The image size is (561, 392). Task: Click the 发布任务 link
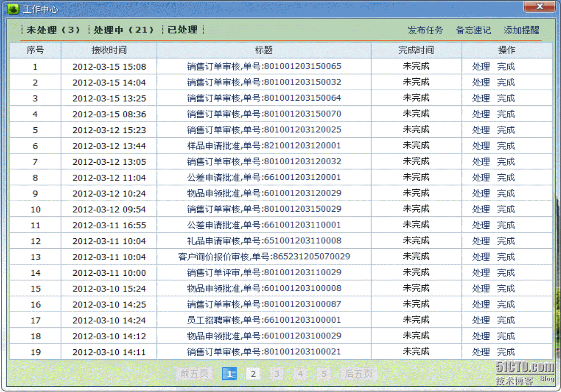426,30
